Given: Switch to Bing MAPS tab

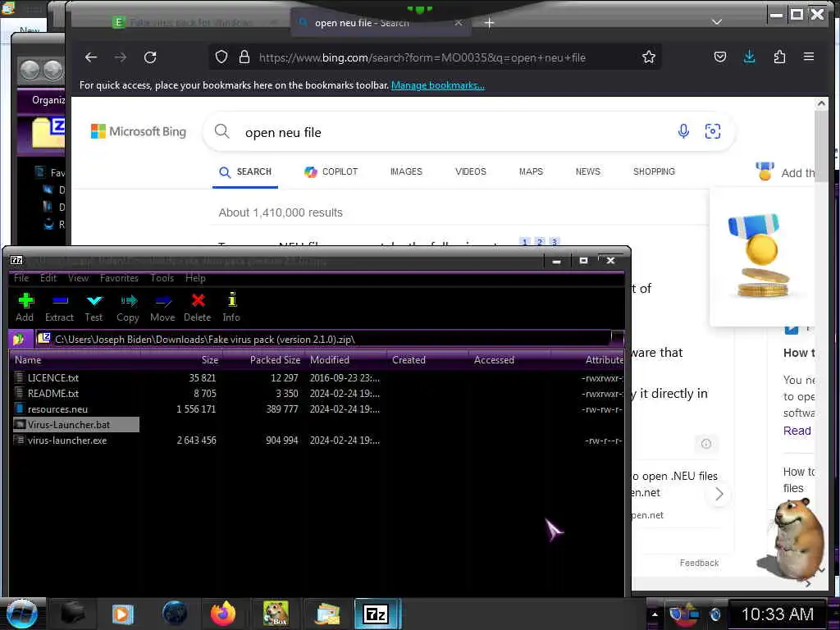Looking at the screenshot, I should tap(531, 172).
